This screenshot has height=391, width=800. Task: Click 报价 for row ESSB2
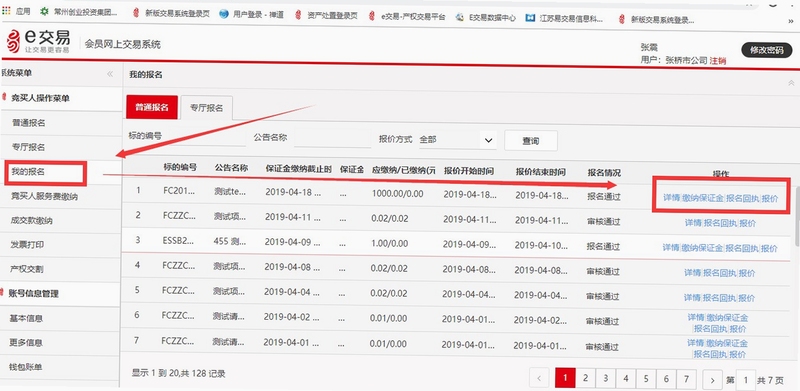769,249
